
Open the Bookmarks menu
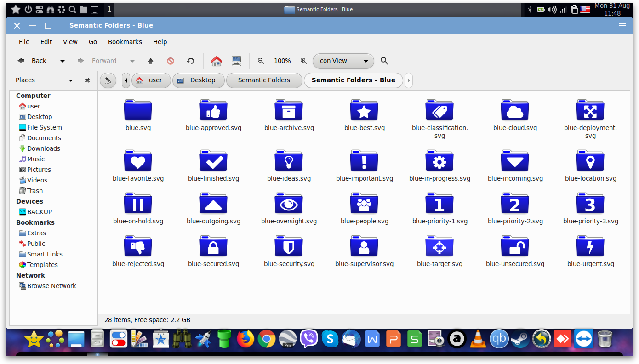pyautogui.click(x=125, y=42)
